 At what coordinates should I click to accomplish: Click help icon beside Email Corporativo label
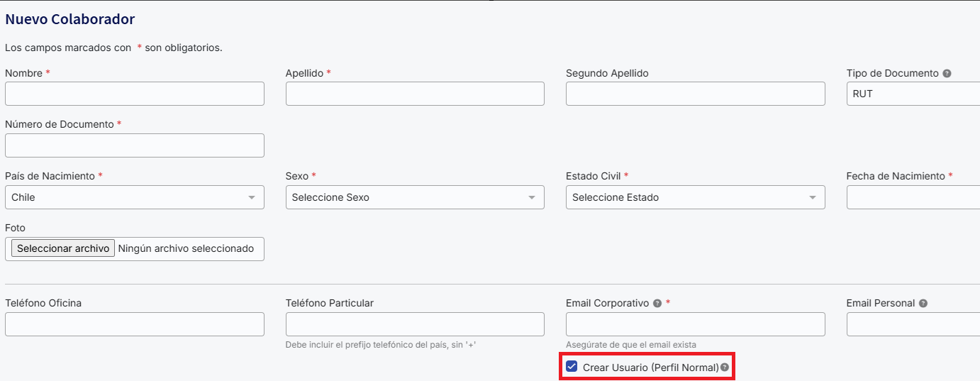pyautogui.click(x=657, y=304)
